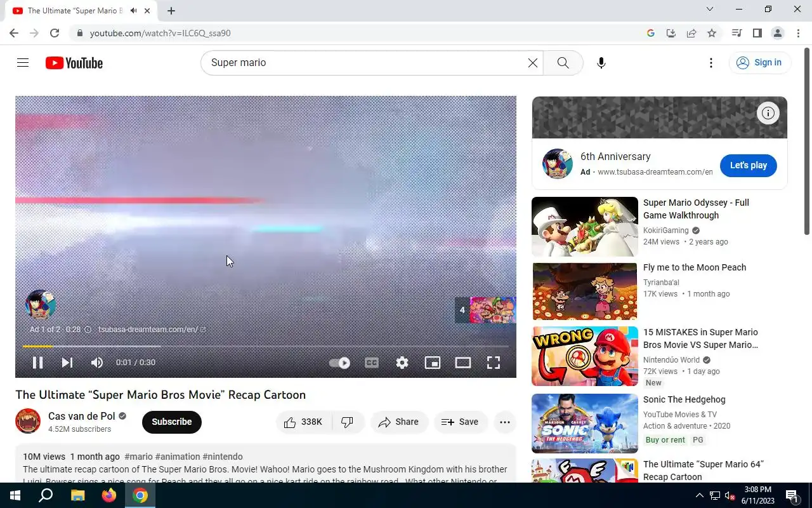Click the magnifier search button
812x508 pixels.
[x=563, y=63]
